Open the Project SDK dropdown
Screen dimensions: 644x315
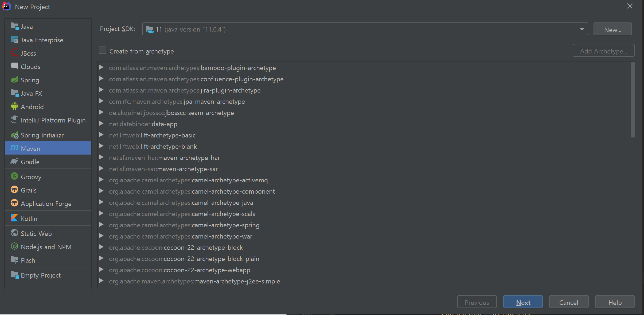pos(581,29)
